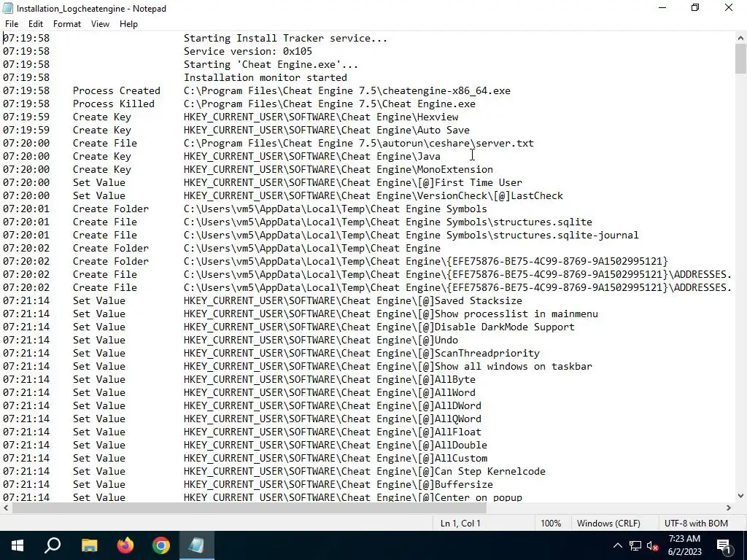Click the '[@]First Time User' value line

tap(352, 182)
